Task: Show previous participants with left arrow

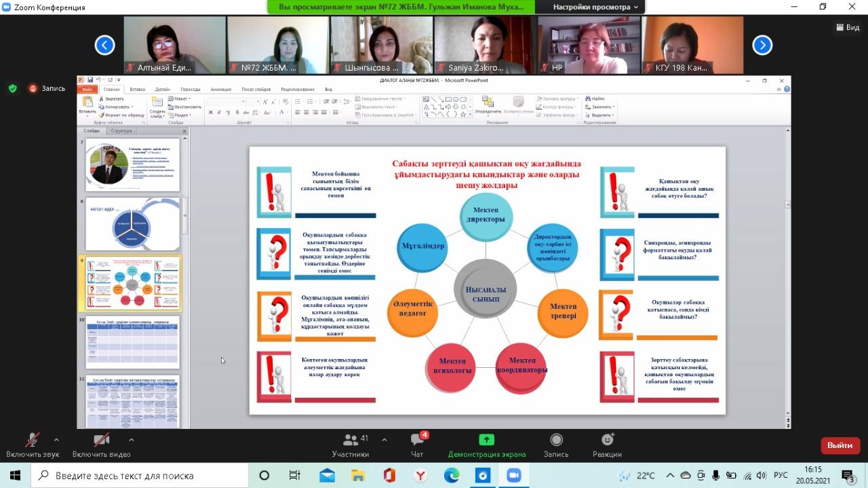Action: tap(104, 45)
